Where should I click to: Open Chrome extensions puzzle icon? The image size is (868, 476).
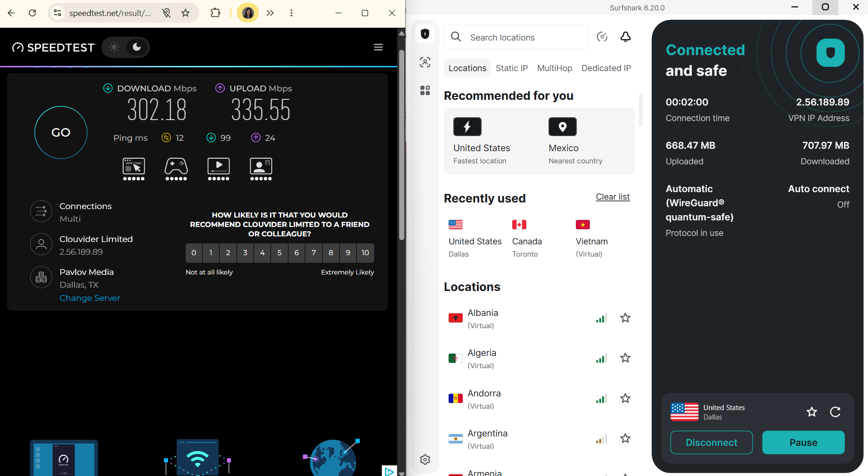coord(215,13)
